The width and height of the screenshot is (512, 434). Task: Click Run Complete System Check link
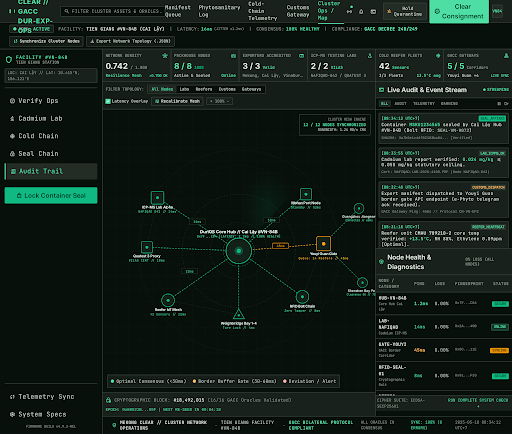478,403
